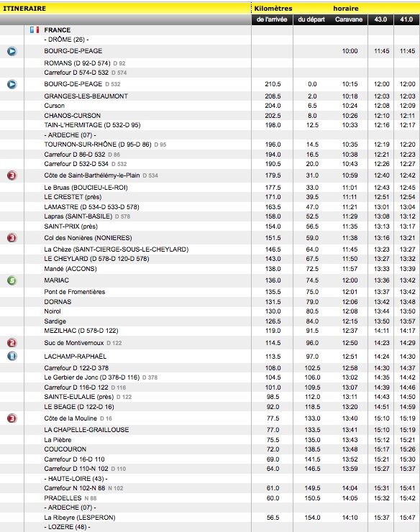Click the PRADELLES N 88 row
Image resolution: width=420 pixels, height=532 pixels.
pos(210,498)
